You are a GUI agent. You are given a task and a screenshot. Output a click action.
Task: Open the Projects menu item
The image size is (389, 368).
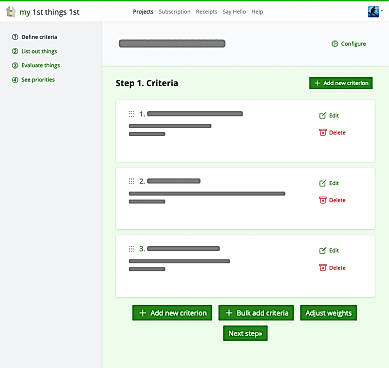(143, 12)
